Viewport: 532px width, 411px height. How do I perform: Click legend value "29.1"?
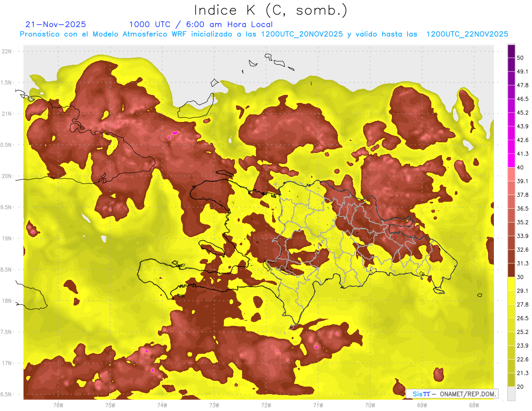click(x=523, y=290)
